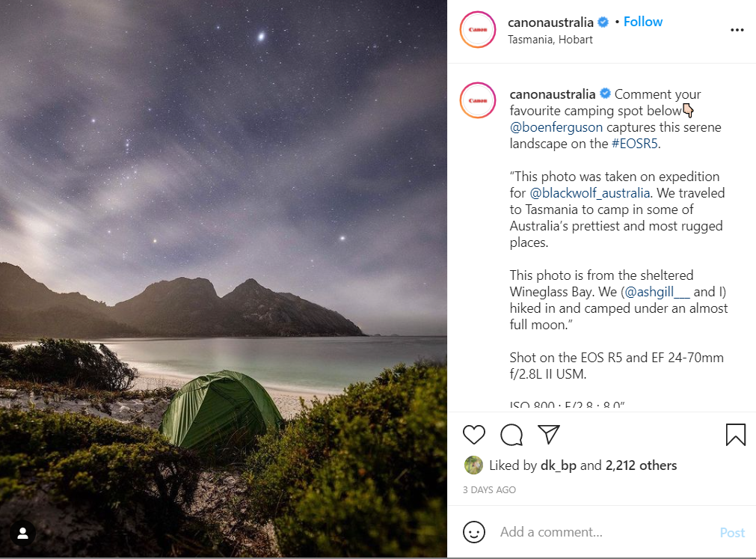Open the three-dots more options menu
The image size is (756, 559).
(x=737, y=30)
